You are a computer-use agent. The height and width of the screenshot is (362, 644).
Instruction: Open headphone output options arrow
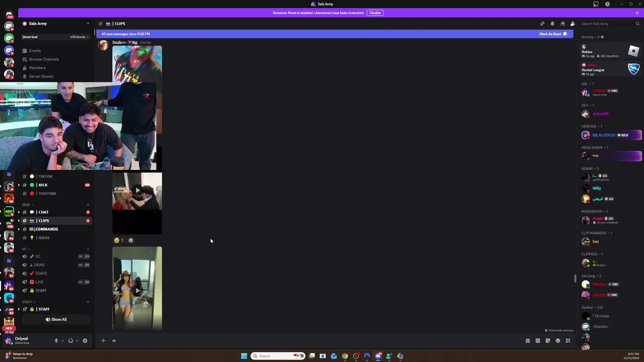point(77,341)
